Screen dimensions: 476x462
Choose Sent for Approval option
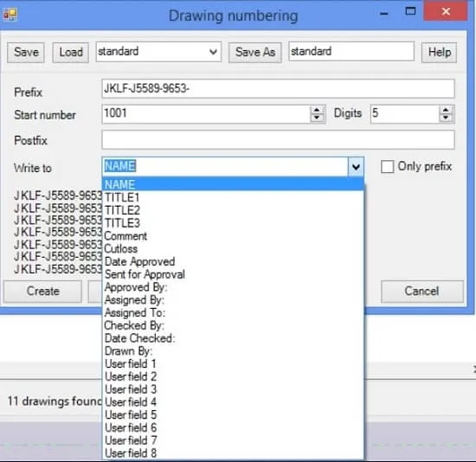coord(233,274)
